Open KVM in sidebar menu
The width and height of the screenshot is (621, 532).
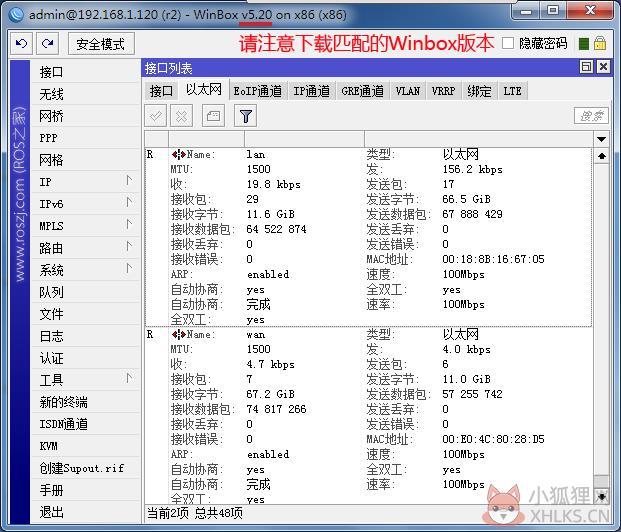(85, 446)
